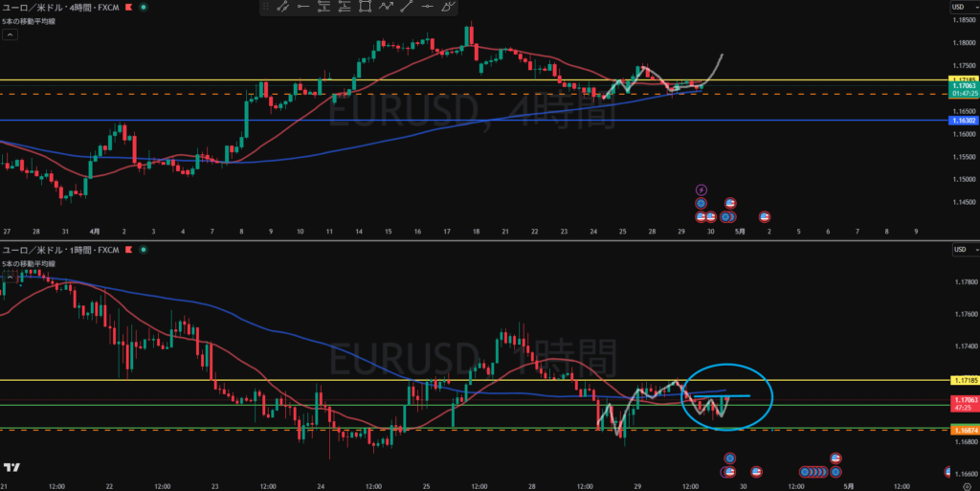Click the red flag beside 4時間 FXCM title
Screen dimensions: 980x491
(129, 8)
